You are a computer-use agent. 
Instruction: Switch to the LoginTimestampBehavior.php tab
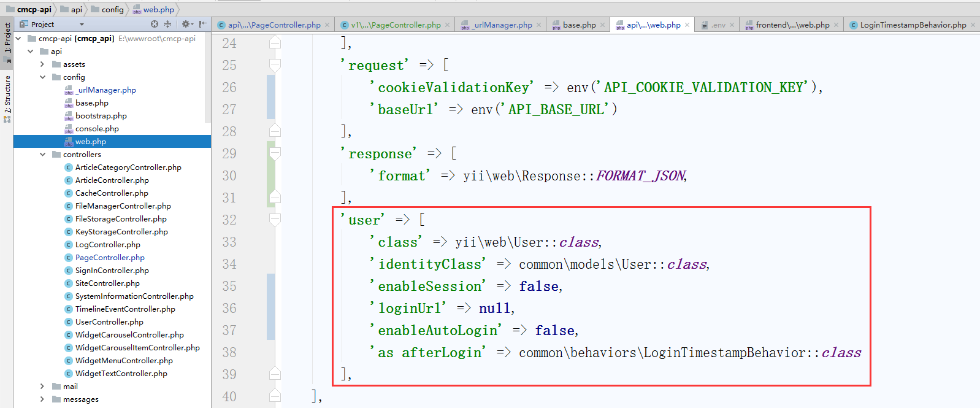pos(913,25)
